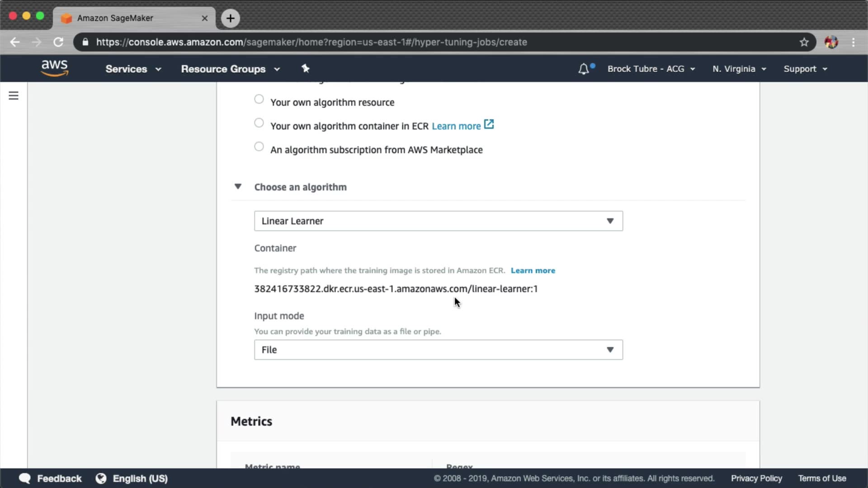868x488 pixels.
Task: Open the Resource Groups menu
Action: (x=230, y=69)
